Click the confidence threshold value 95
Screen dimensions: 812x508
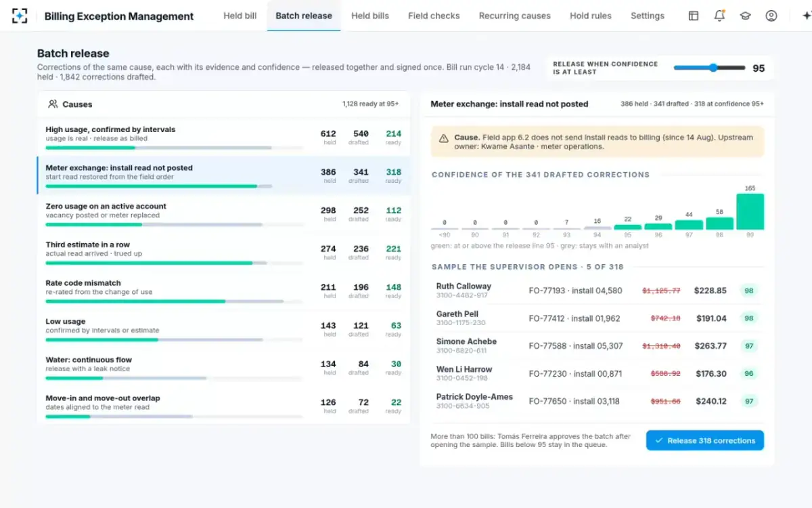click(x=759, y=68)
